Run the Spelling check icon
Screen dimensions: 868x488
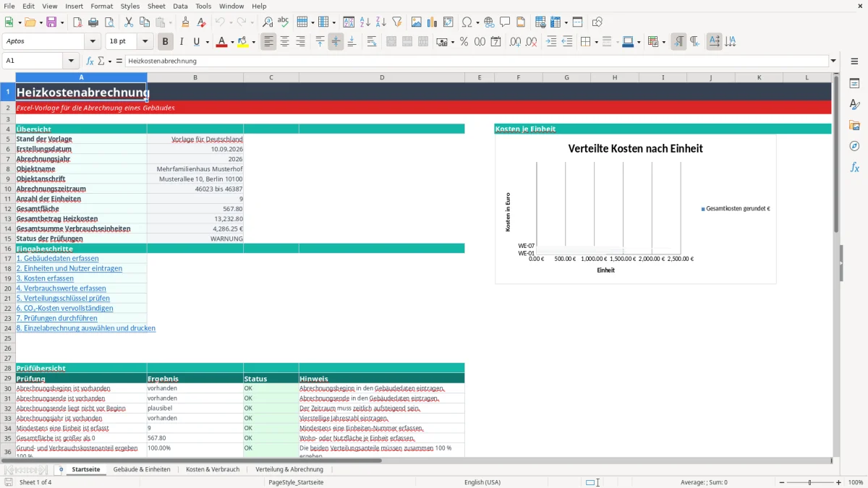[284, 22]
